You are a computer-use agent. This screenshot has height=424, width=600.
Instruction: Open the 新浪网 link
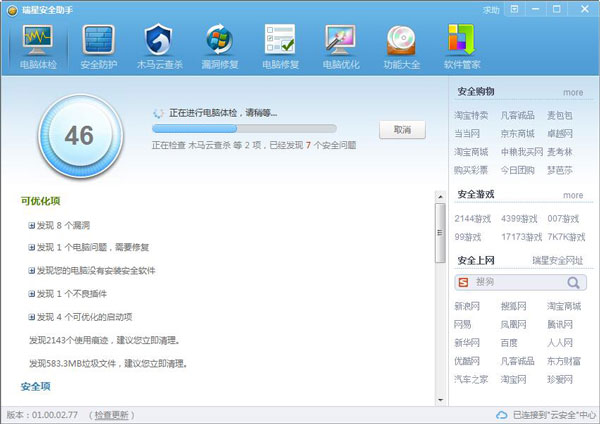(x=467, y=307)
